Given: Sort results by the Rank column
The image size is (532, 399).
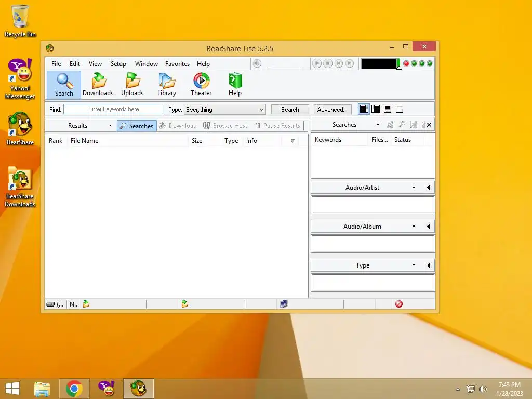Looking at the screenshot, I should (56, 141).
